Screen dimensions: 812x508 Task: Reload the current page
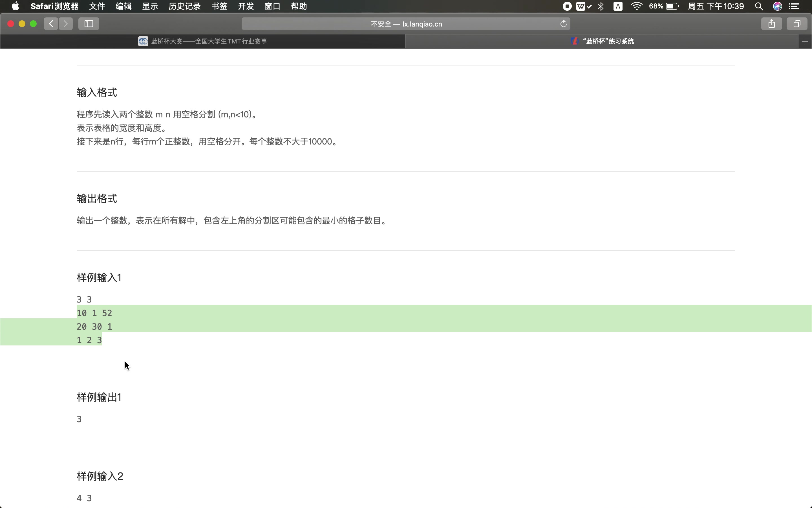pos(563,23)
